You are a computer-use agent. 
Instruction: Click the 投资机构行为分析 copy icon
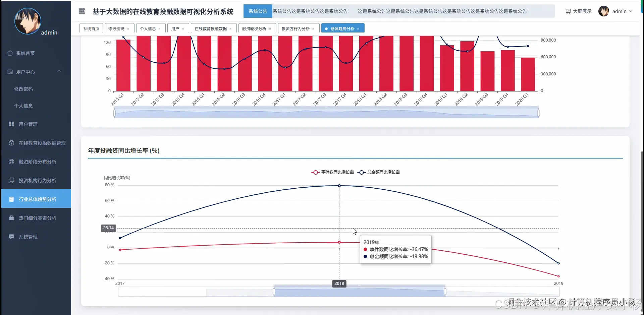11,180
